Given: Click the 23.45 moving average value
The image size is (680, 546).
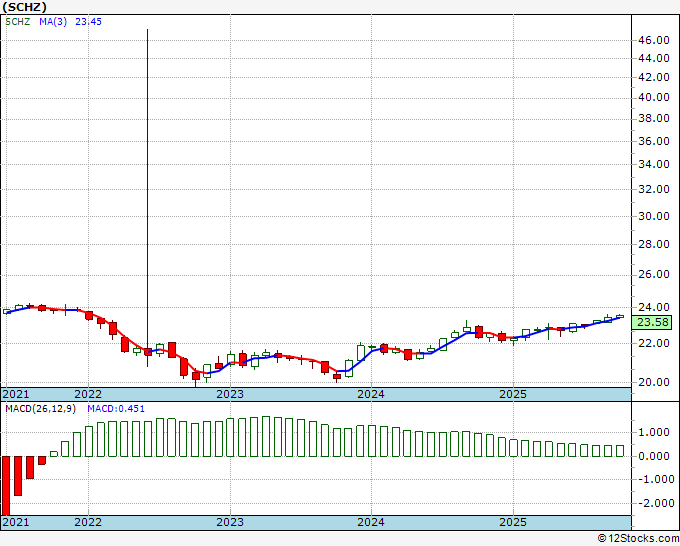Looking at the screenshot, I should click(x=88, y=22).
